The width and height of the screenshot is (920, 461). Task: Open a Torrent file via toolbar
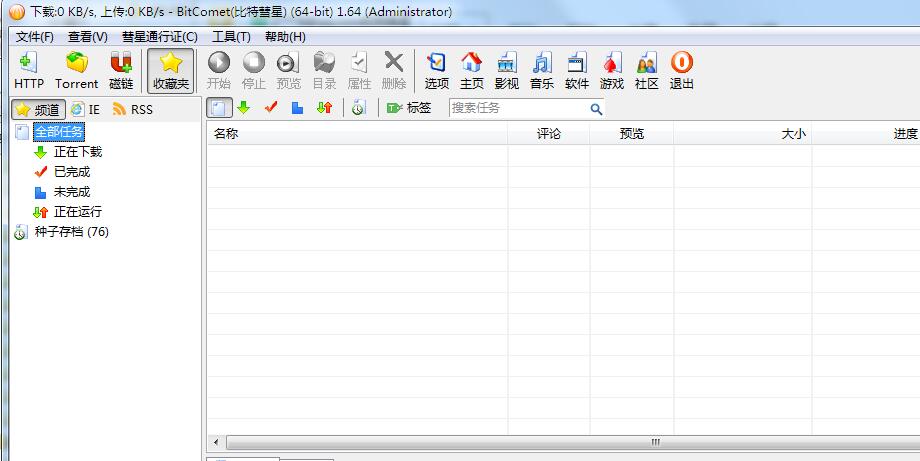tap(76, 71)
